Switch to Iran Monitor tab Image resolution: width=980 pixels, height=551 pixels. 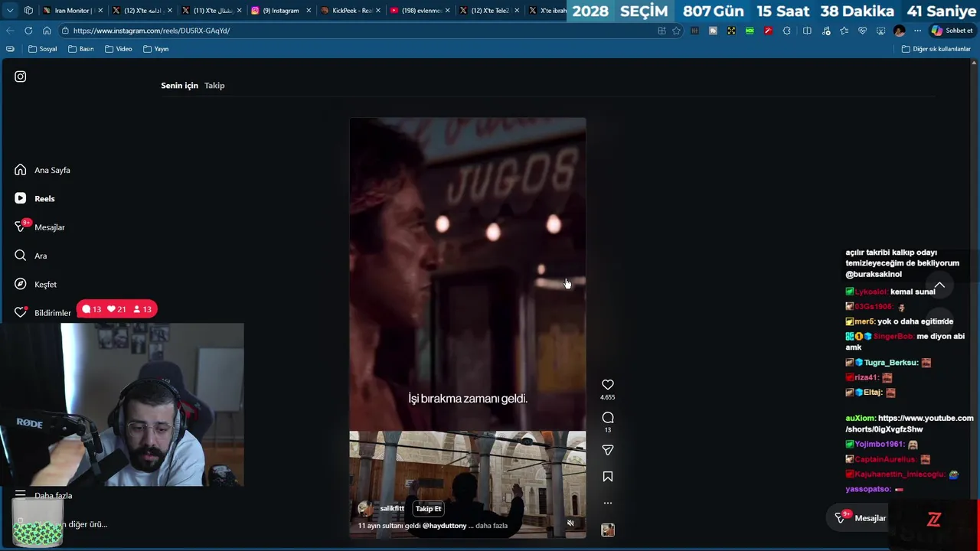(x=73, y=11)
